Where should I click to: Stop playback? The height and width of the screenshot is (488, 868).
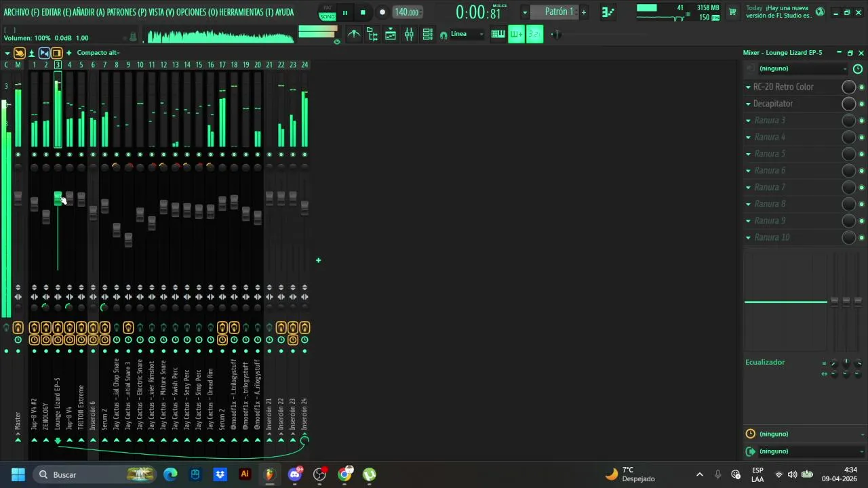[363, 12]
